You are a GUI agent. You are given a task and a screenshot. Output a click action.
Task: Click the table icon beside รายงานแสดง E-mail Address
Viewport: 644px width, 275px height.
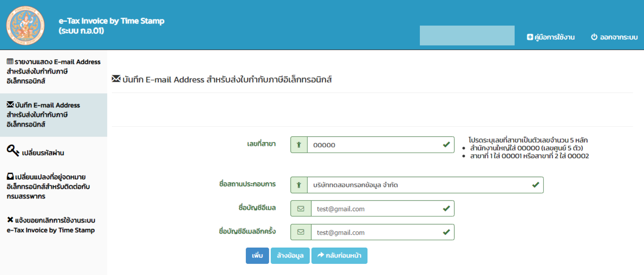(10, 62)
